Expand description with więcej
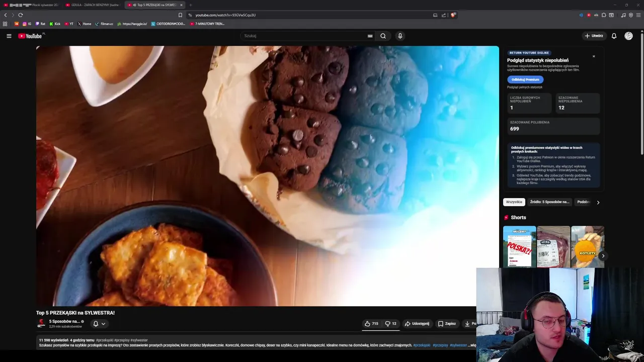 pyautogui.click(x=472, y=345)
